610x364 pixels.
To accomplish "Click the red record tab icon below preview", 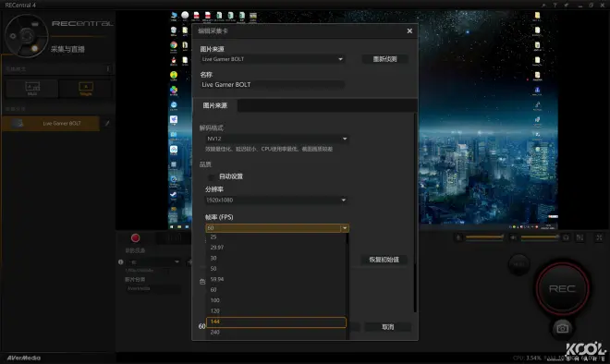I will pyautogui.click(x=135, y=238).
